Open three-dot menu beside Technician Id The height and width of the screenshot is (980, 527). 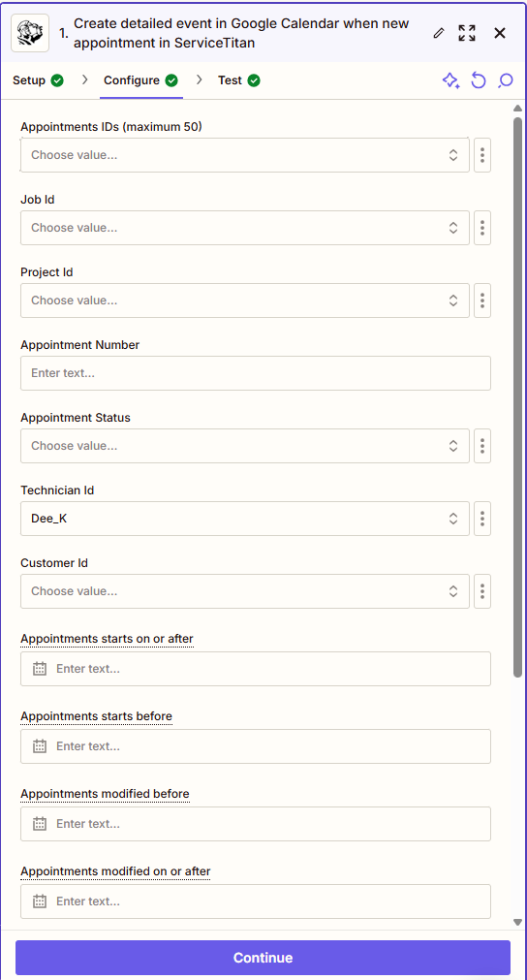click(482, 519)
